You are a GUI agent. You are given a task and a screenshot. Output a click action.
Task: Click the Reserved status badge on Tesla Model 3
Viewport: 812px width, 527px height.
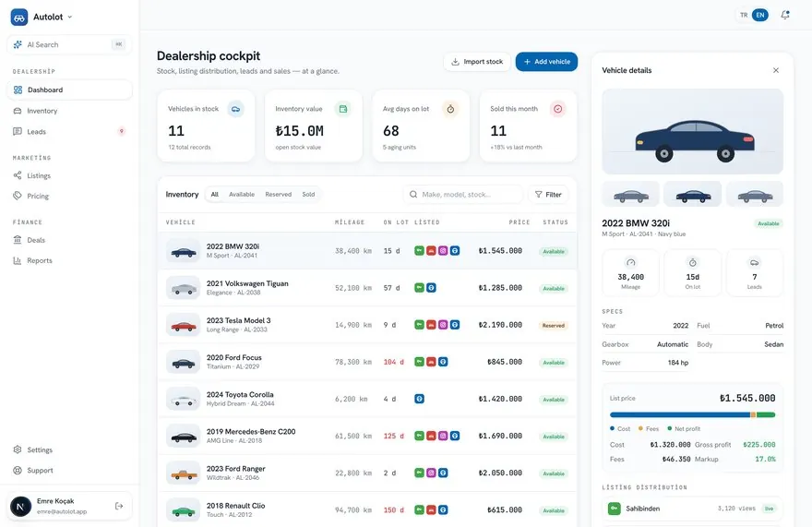pyautogui.click(x=554, y=326)
